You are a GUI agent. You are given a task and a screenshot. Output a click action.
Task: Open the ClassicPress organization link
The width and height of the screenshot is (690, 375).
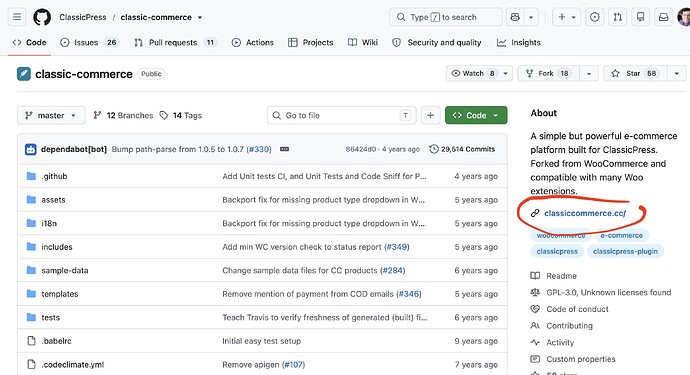coord(83,17)
